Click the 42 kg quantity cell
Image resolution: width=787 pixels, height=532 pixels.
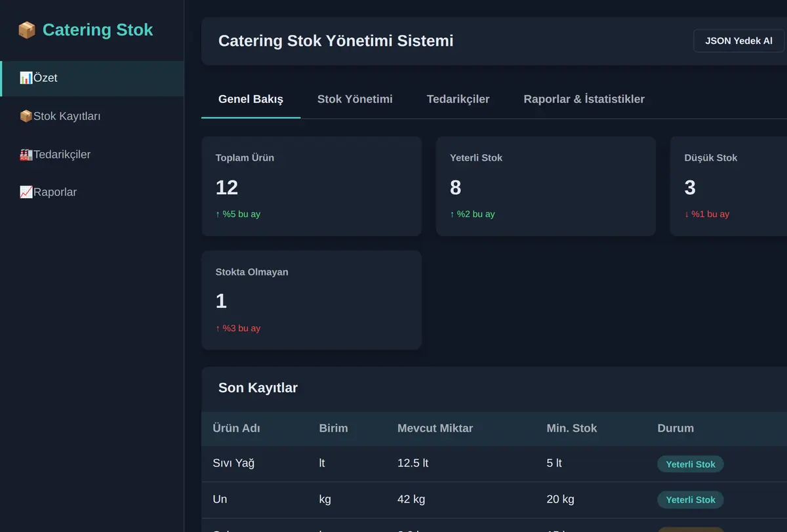pyautogui.click(x=411, y=499)
